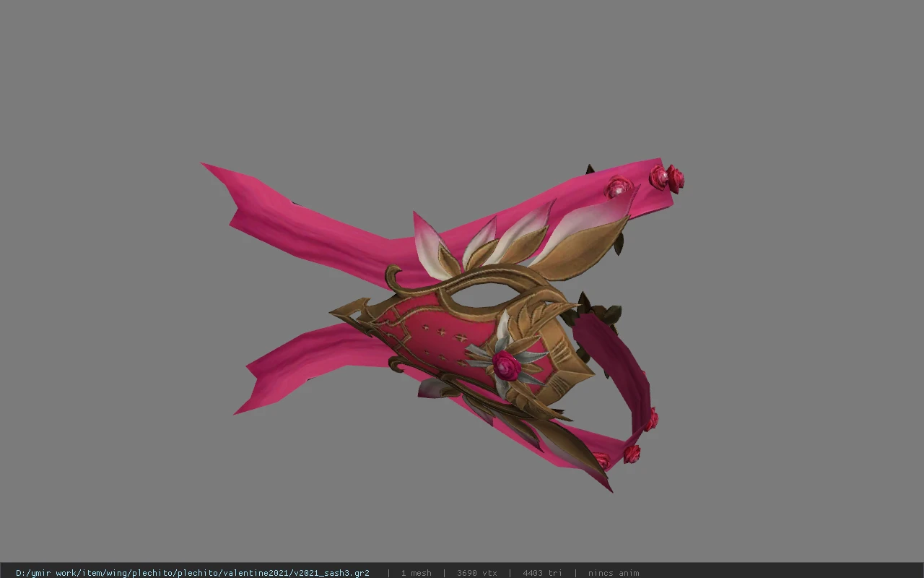Click the "3690 vtx" vertex count
Viewport: 924px width, 578px height.
tap(477, 573)
